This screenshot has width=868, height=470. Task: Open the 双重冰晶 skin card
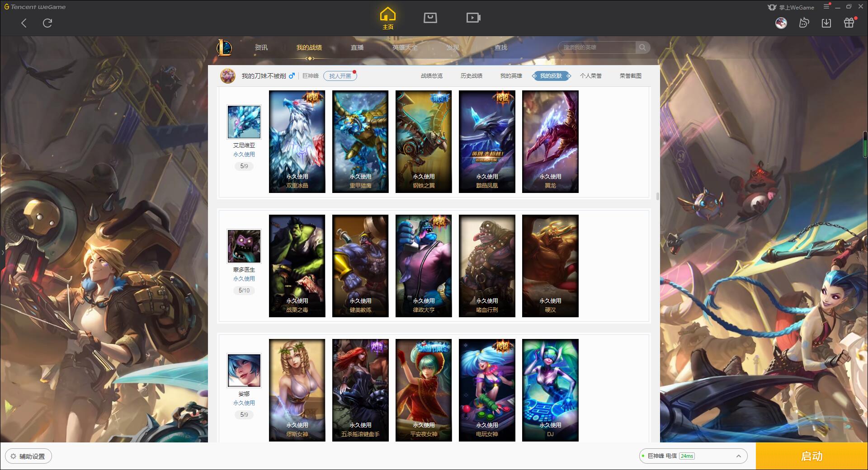pyautogui.click(x=297, y=142)
